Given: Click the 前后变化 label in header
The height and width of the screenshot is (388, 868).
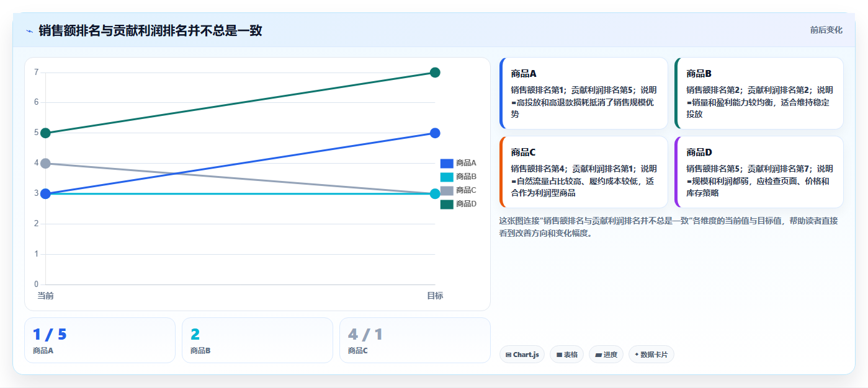Looking at the screenshot, I should [826, 30].
